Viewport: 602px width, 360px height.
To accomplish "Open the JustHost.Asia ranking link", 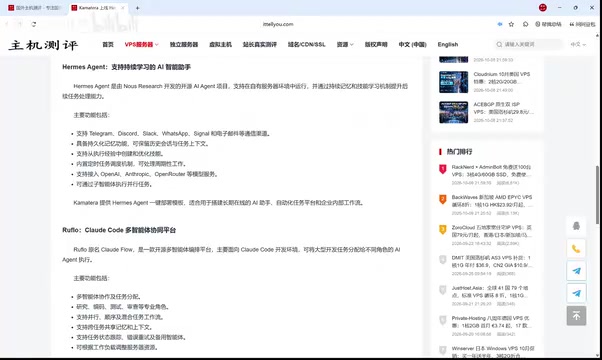I will 490,292.
